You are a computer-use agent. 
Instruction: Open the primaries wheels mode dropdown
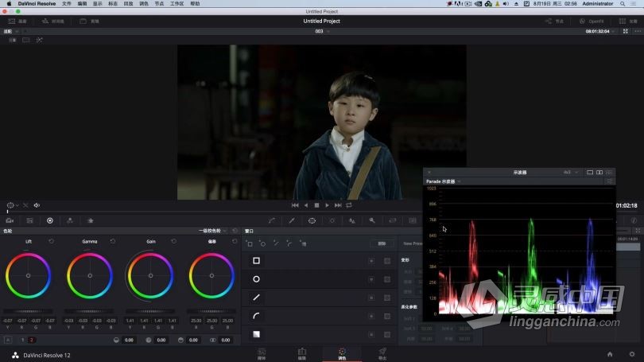click(213, 231)
